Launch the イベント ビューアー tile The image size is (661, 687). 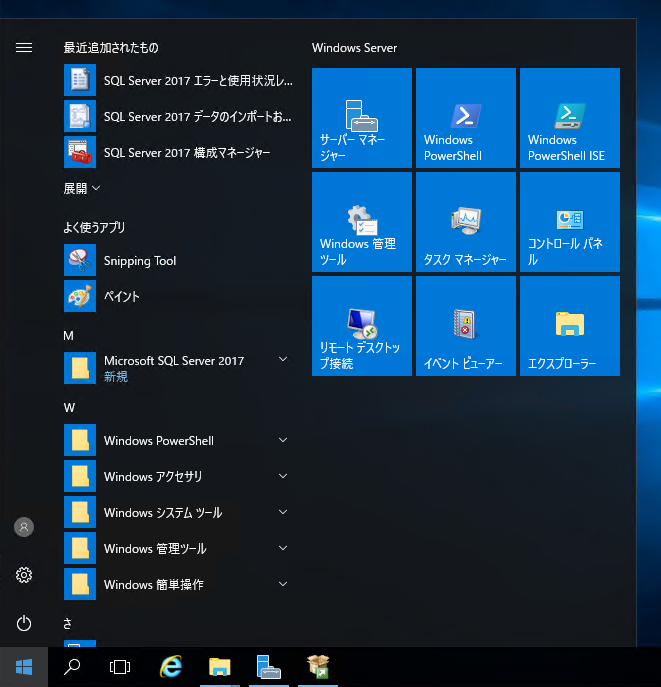(466, 326)
